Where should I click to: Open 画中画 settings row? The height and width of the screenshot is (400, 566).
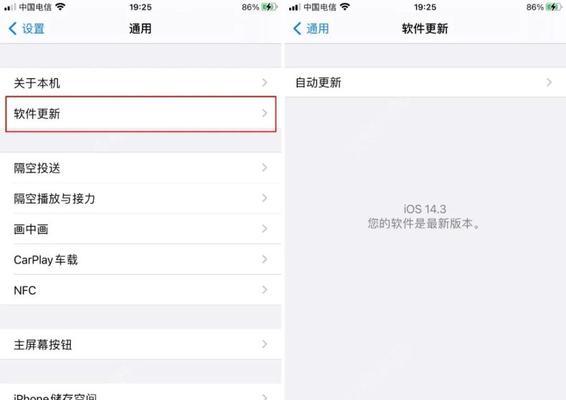point(141,229)
